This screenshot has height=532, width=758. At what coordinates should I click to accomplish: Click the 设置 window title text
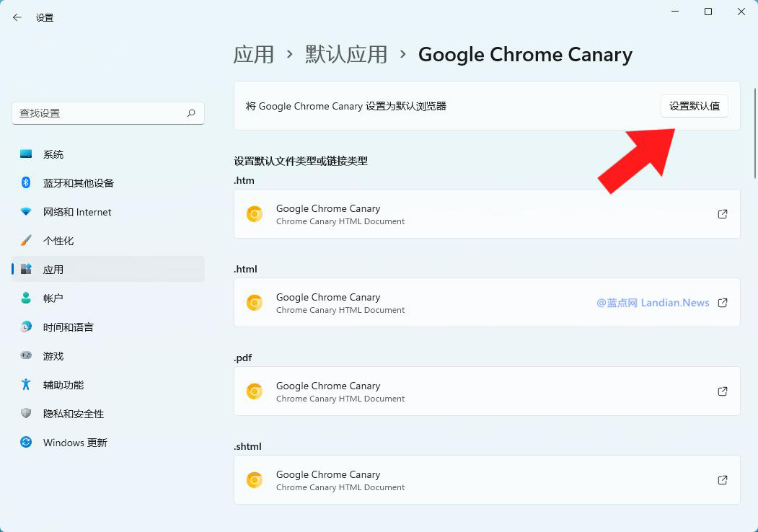45,18
